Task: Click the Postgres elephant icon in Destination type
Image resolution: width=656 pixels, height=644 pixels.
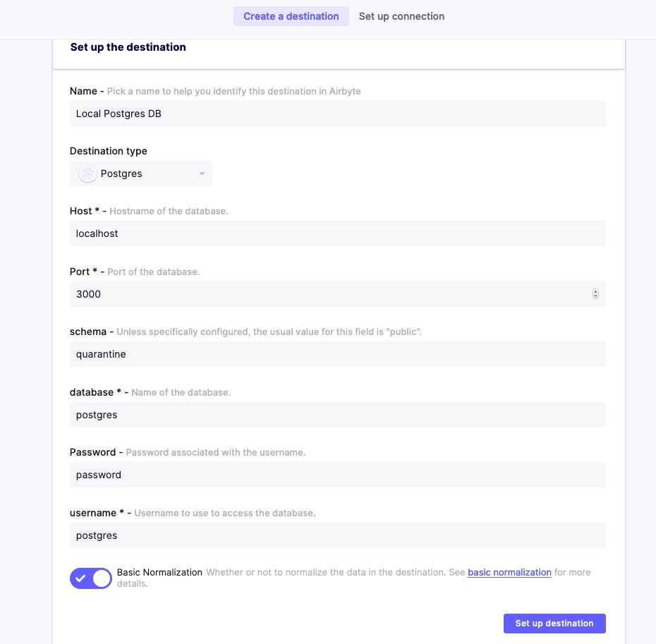Action: pyautogui.click(x=87, y=174)
